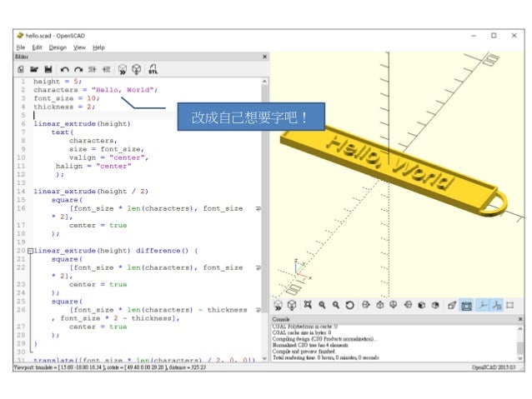Open the View menu
Image resolution: width=532 pixels, height=399 pixels.
tap(80, 47)
